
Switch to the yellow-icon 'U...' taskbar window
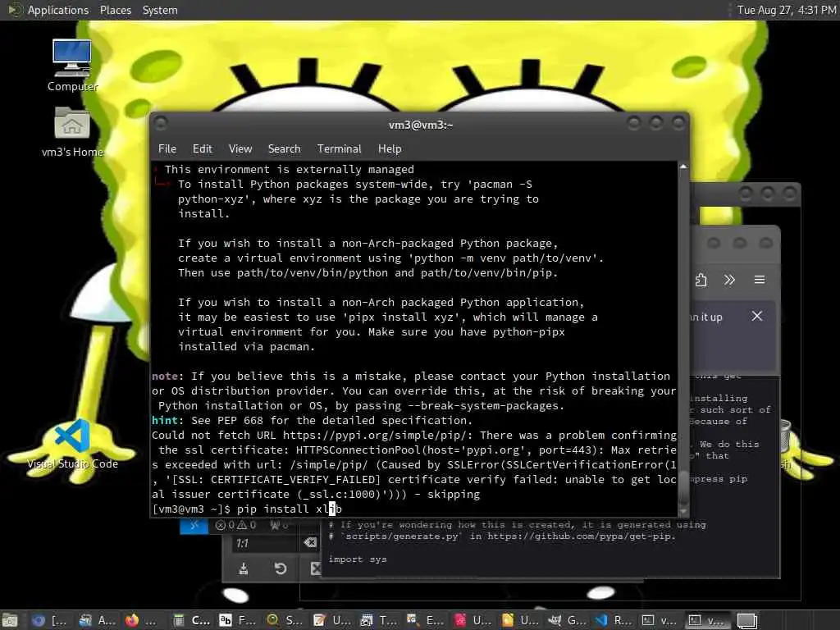point(519,620)
